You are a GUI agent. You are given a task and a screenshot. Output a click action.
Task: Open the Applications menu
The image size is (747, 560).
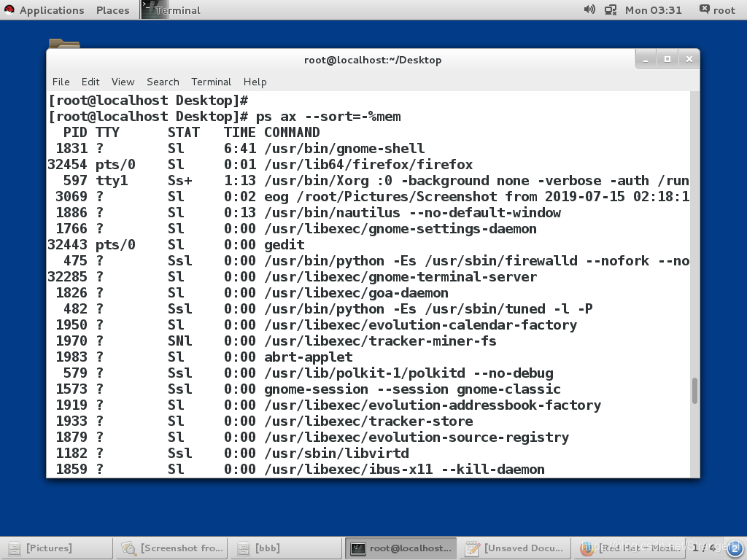[x=52, y=10]
